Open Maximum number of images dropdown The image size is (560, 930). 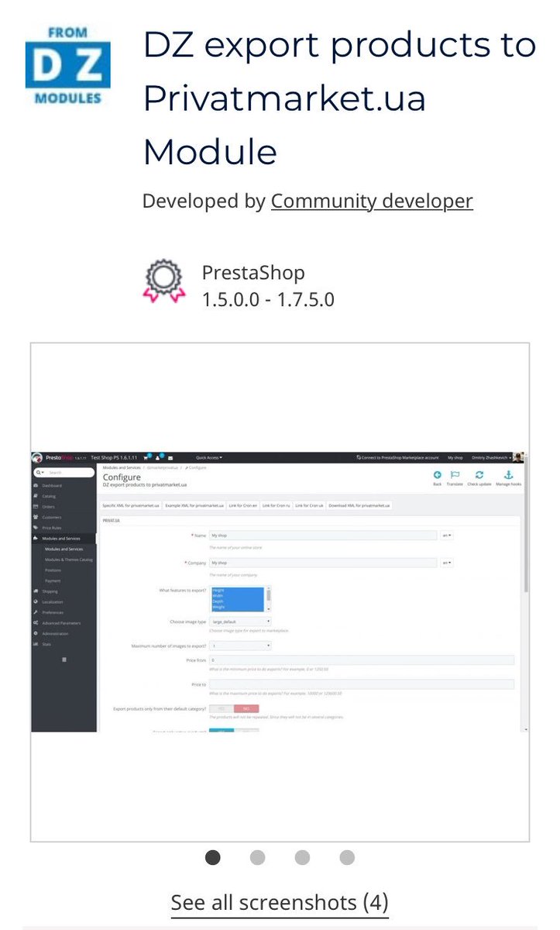point(240,645)
